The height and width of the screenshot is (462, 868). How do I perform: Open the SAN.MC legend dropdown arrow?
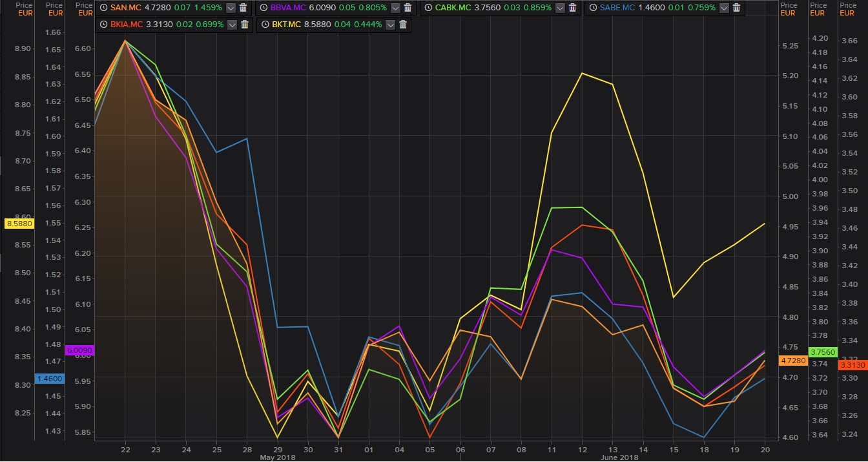tap(231, 8)
